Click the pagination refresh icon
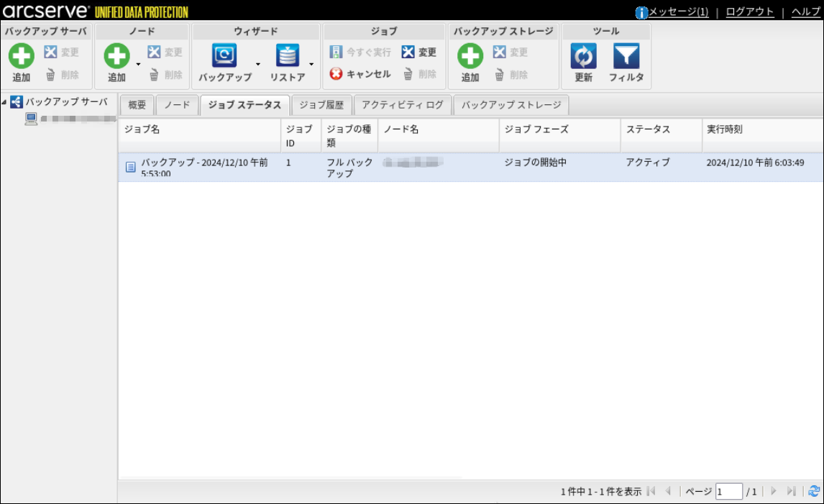 coord(814,491)
